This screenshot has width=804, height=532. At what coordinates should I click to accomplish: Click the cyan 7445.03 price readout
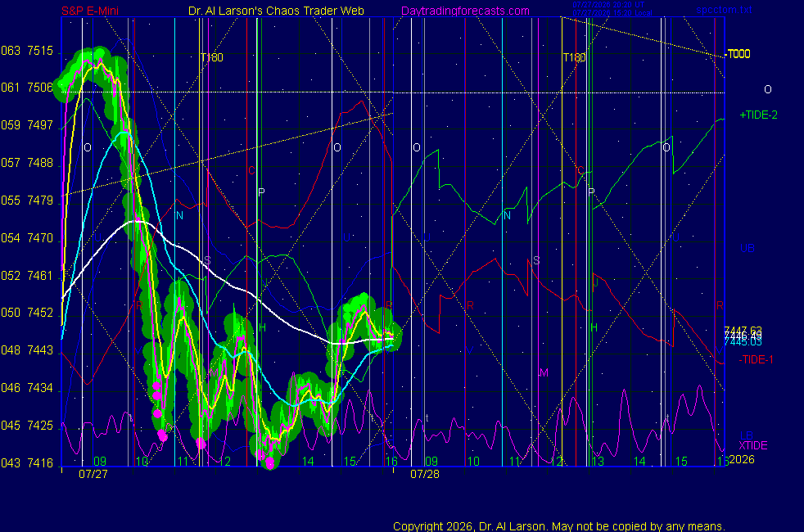(x=743, y=342)
